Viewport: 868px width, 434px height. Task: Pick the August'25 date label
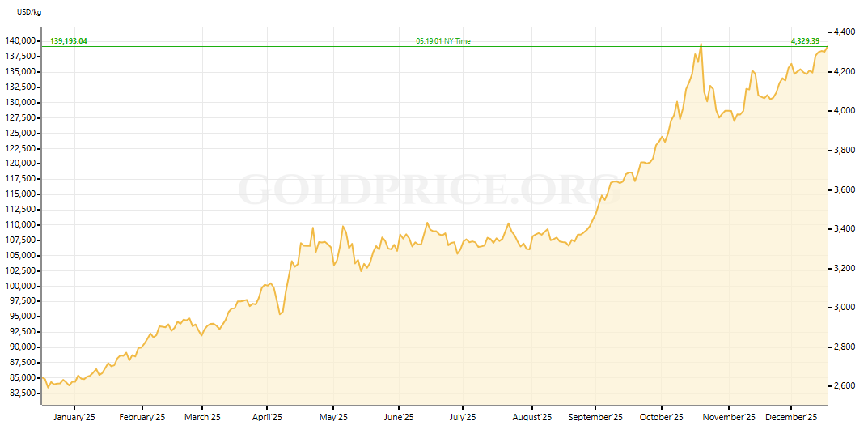[x=531, y=417]
